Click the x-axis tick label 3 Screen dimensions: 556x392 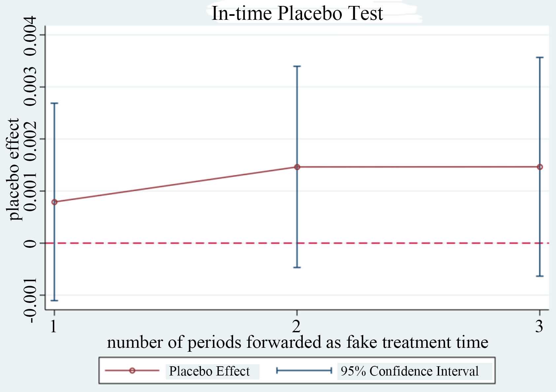point(539,326)
